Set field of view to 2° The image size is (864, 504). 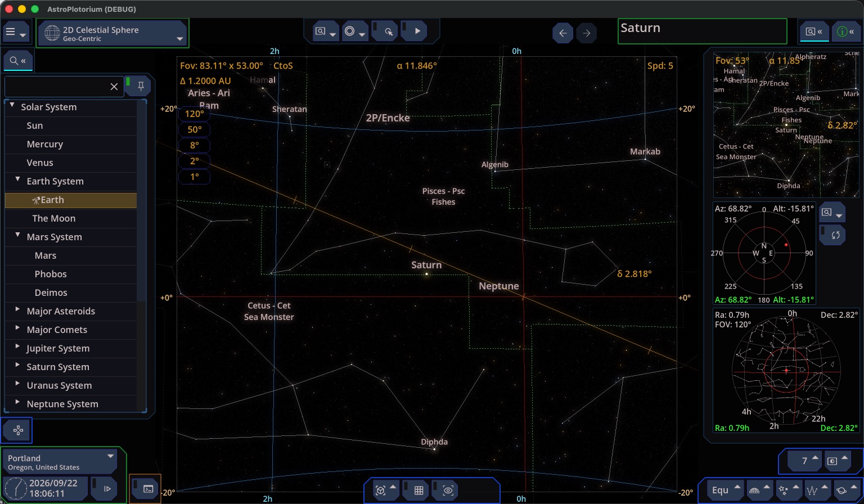[194, 161]
